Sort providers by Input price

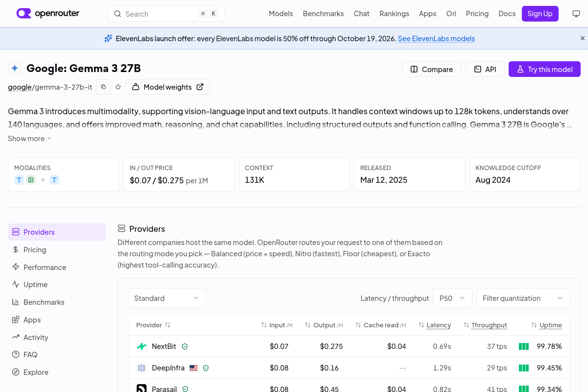pyautogui.click(x=277, y=325)
